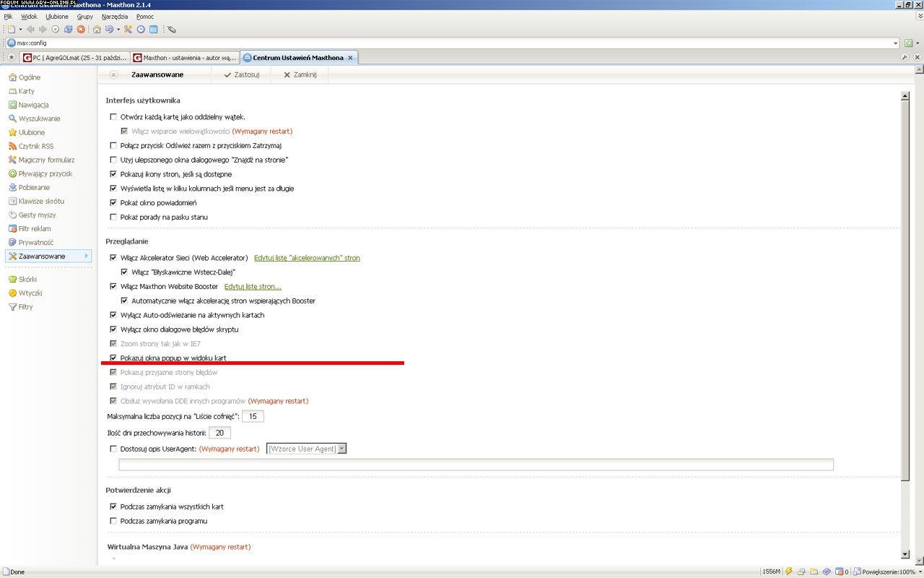Viewport: 924px width, 578px height.
Task: Close the Centrum Ustawień Maxthona tab
Action: click(x=350, y=58)
